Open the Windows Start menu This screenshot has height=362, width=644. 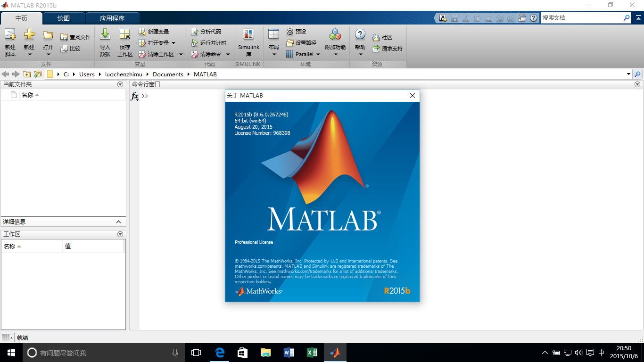11,353
